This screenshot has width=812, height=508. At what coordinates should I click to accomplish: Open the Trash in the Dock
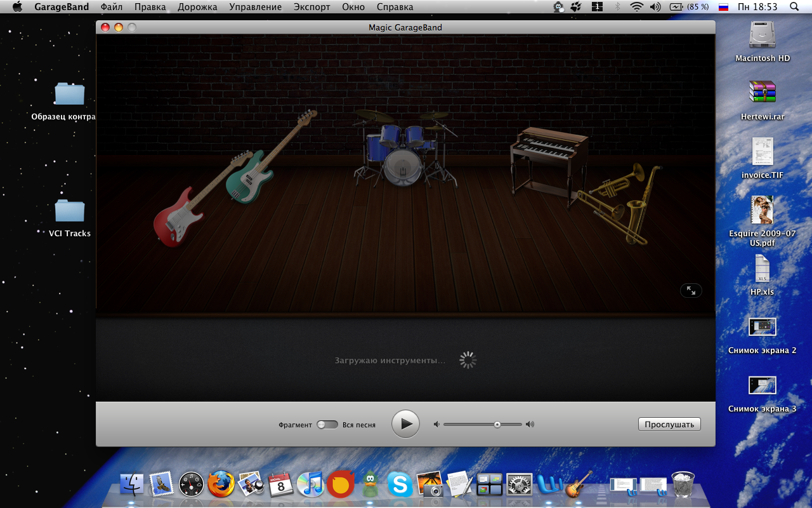(x=683, y=485)
